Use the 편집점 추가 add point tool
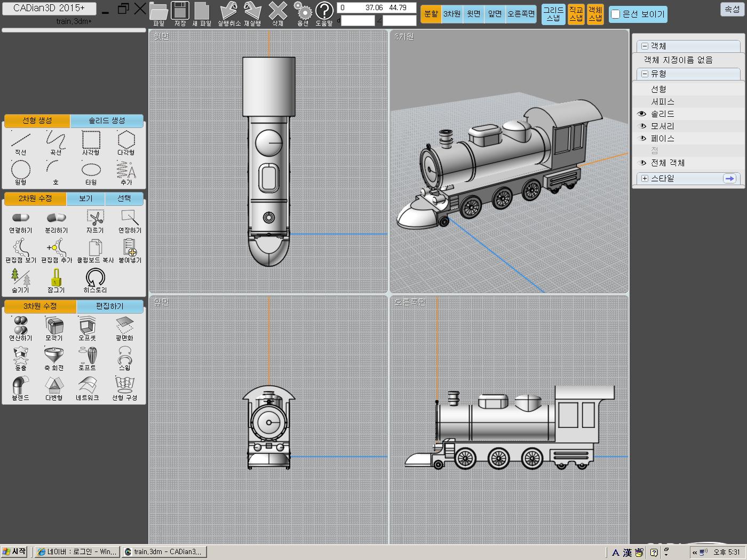Viewport: 747px width, 560px height. tap(56, 251)
